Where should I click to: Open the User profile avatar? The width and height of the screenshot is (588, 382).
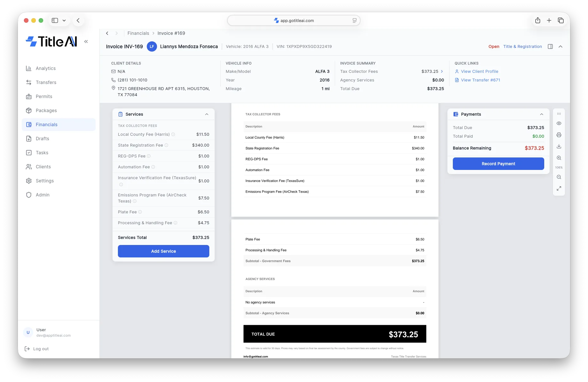click(x=28, y=332)
